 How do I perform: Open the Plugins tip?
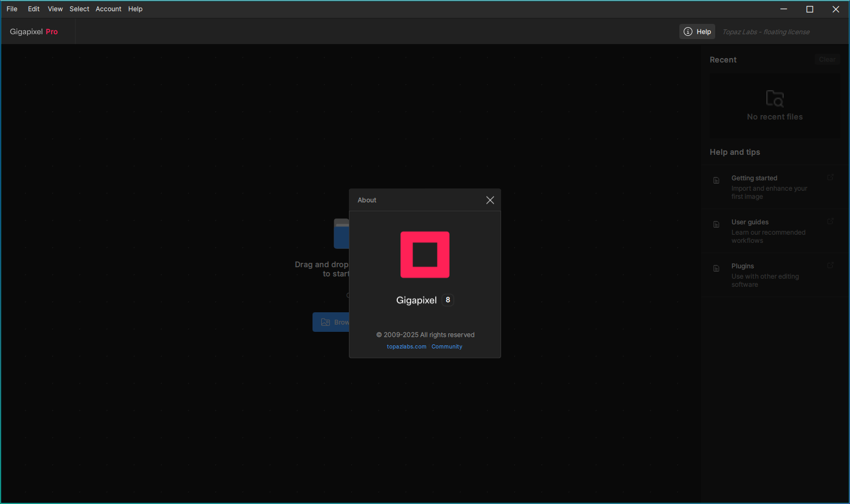click(775, 275)
